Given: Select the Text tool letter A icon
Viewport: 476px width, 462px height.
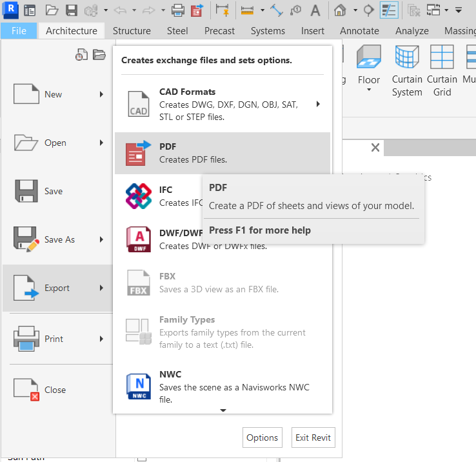Looking at the screenshot, I should 315,10.
